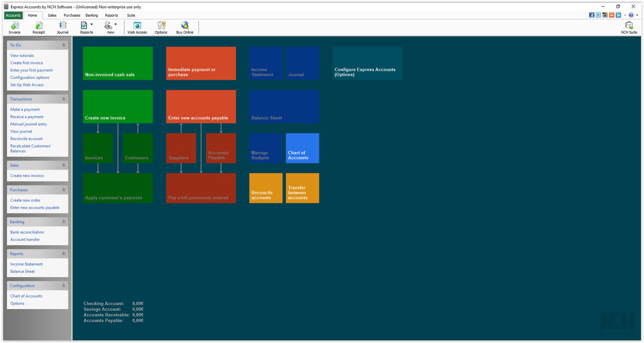Screen dimensions: 644x343
Task: Share on Facebook icon
Action: tap(592, 15)
